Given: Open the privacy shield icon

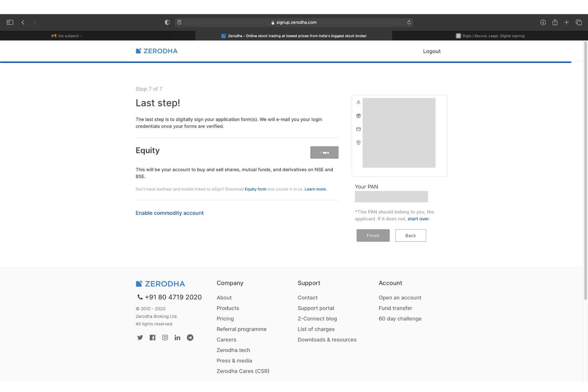Looking at the screenshot, I should 167,22.
